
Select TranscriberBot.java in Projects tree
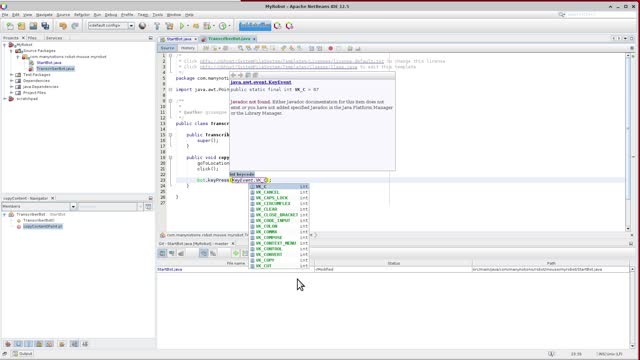[x=55, y=69]
